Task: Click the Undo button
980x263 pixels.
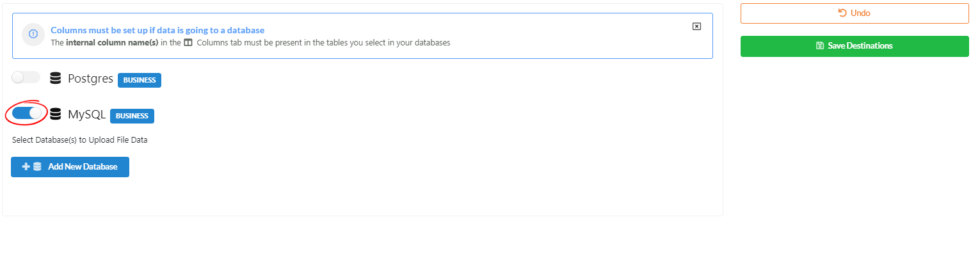Action: tap(855, 13)
